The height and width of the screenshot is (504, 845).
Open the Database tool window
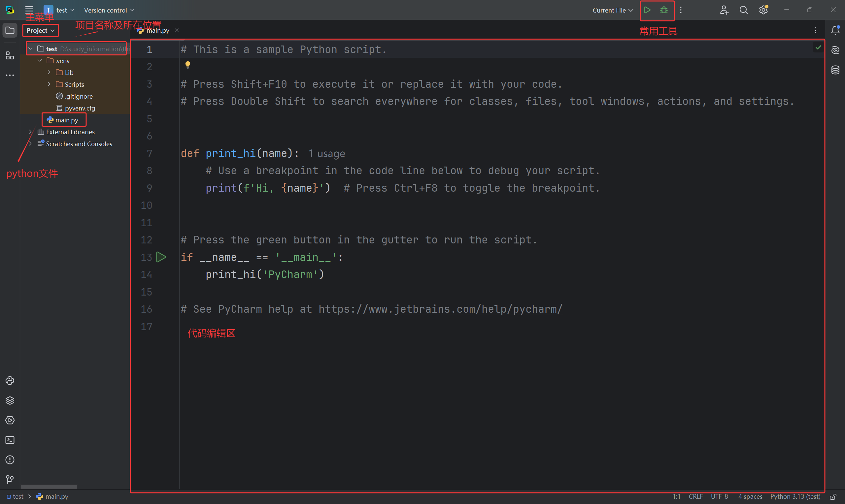click(835, 70)
